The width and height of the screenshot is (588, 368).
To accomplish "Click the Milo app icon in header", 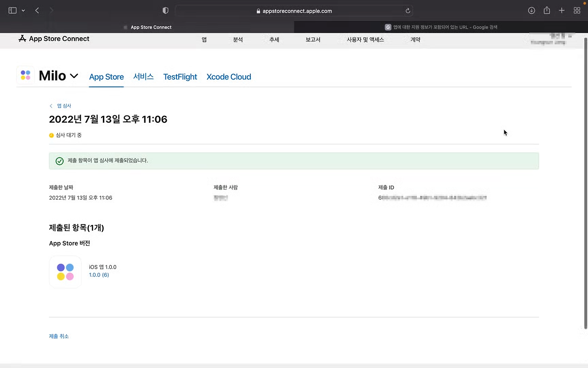I will pyautogui.click(x=26, y=75).
